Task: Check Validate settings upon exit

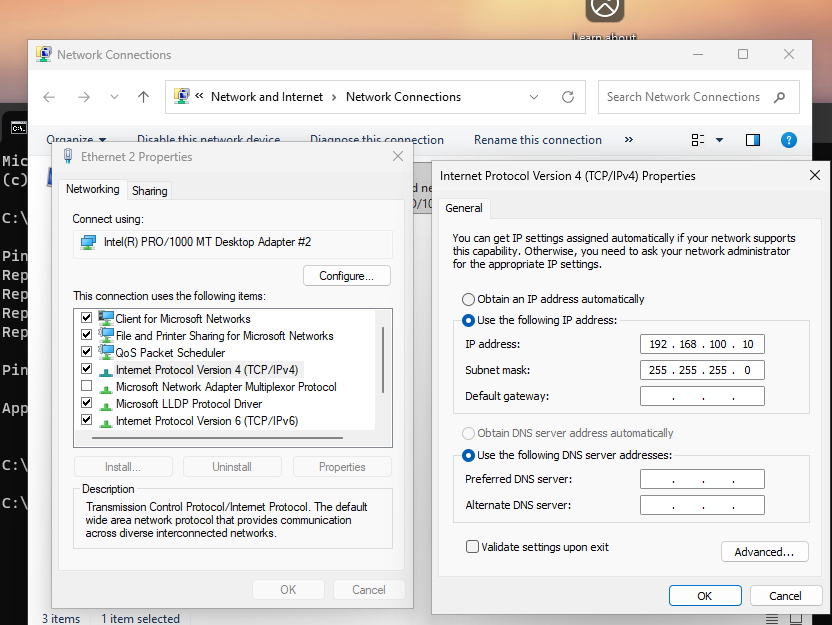Action: point(472,547)
